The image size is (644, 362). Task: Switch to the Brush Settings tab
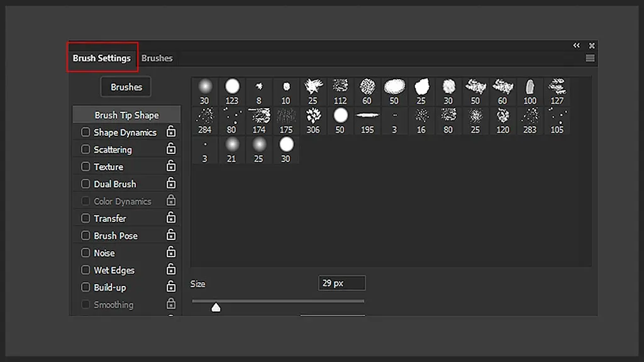click(x=102, y=58)
